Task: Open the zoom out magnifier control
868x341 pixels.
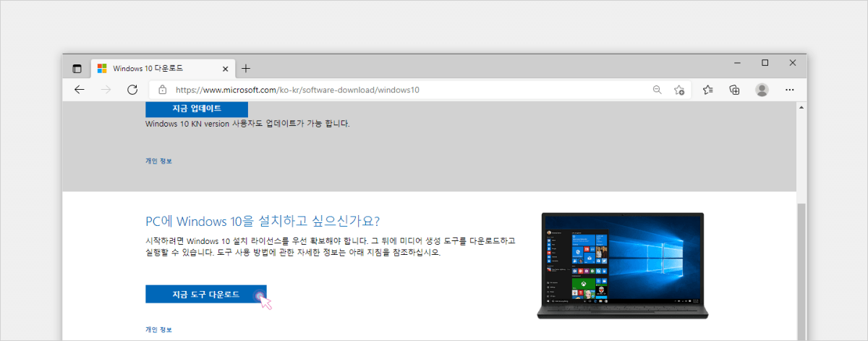Action: (x=657, y=90)
